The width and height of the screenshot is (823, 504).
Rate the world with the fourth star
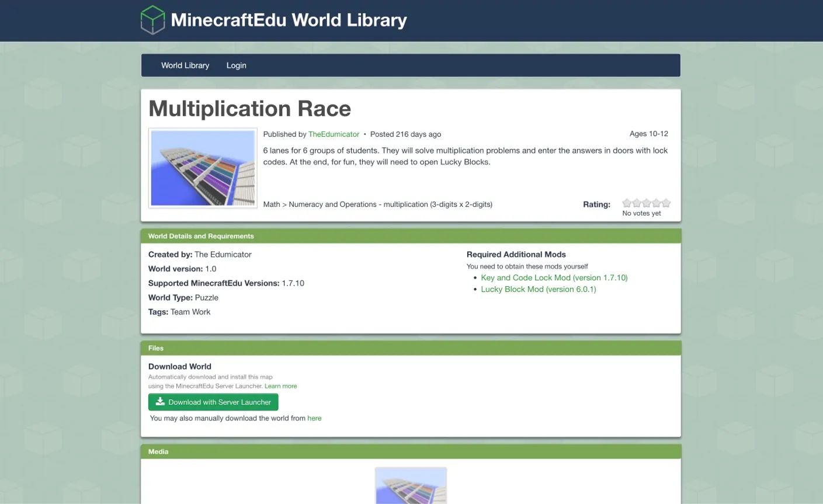click(656, 203)
